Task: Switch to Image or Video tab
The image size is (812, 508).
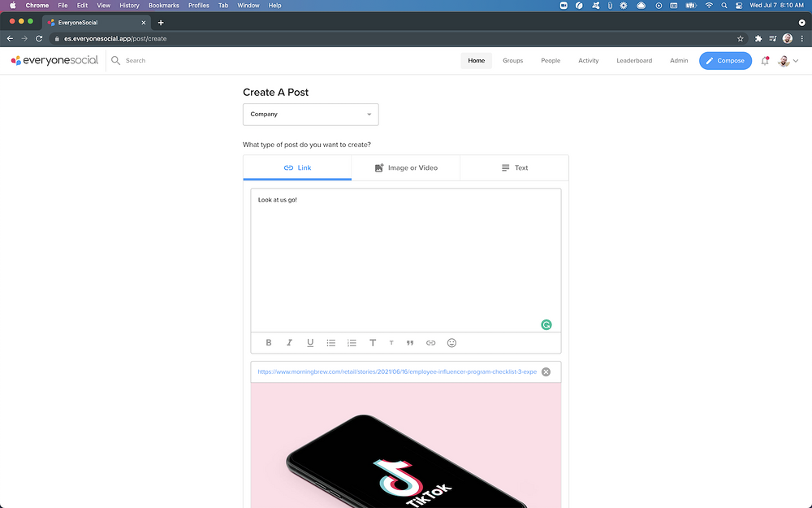Action: pos(405,167)
